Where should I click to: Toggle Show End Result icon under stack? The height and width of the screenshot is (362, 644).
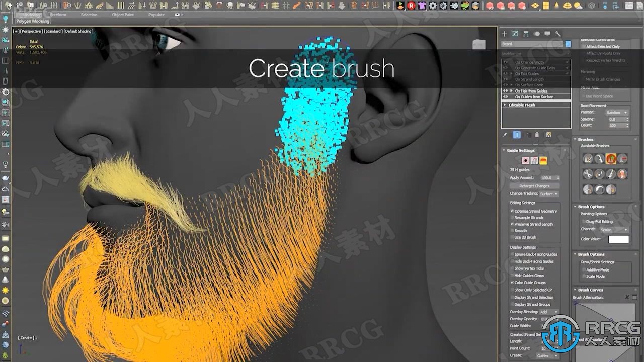tap(517, 135)
